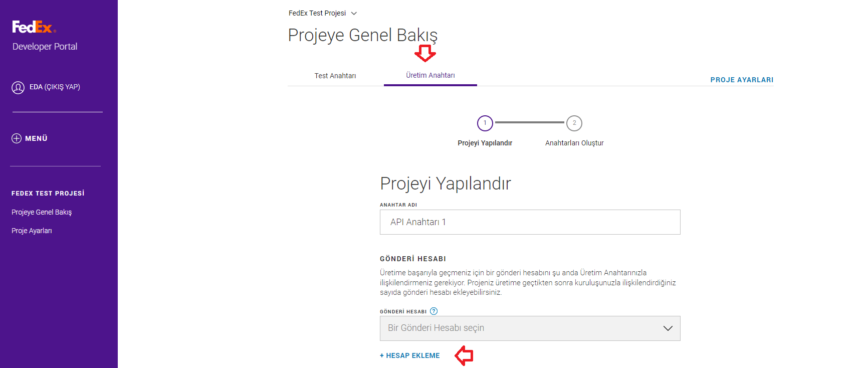Click the Anahtarları Oluştur step label

(x=574, y=143)
